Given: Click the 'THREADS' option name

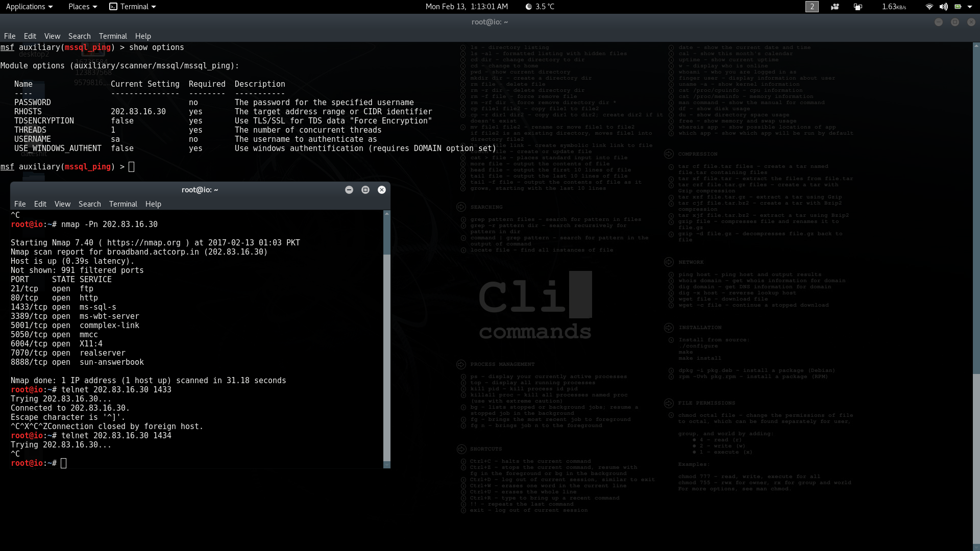Looking at the screenshot, I should pyautogui.click(x=30, y=130).
